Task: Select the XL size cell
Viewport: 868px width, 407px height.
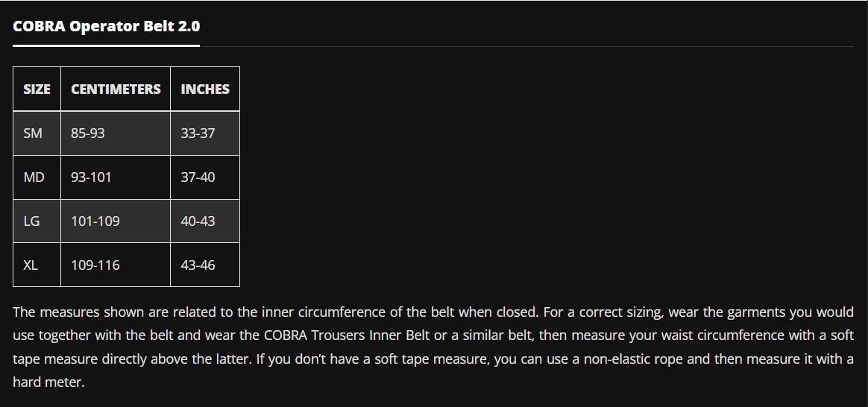Action: (x=31, y=265)
